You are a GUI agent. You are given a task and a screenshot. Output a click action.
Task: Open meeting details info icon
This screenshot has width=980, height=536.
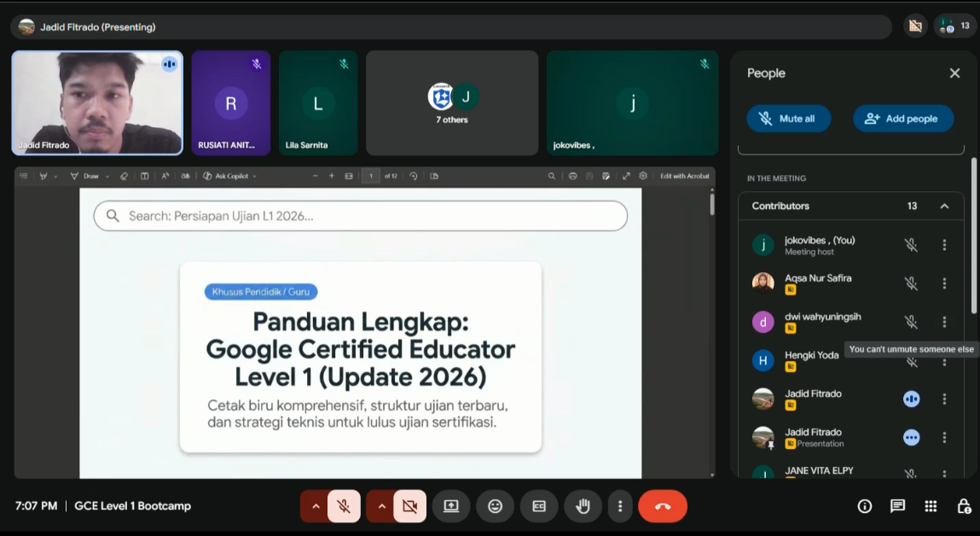coord(864,506)
